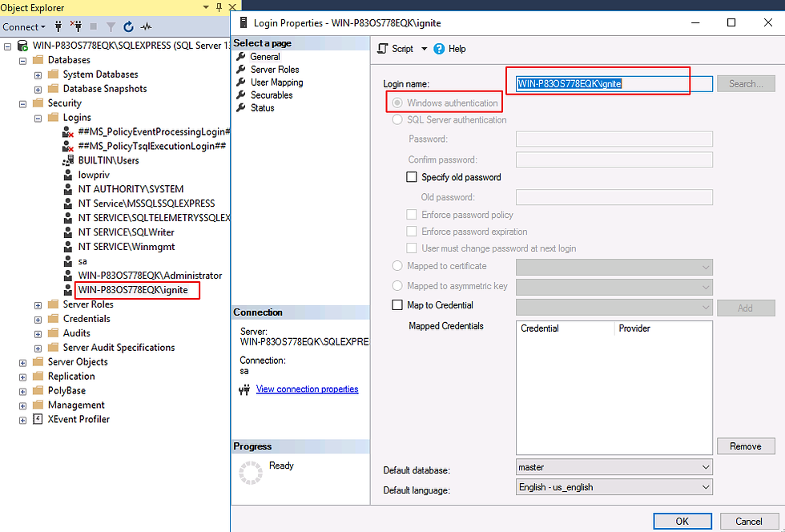Confirm the dialog with OK
Image resolution: width=785 pixels, height=532 pixels.
(682, 522)
